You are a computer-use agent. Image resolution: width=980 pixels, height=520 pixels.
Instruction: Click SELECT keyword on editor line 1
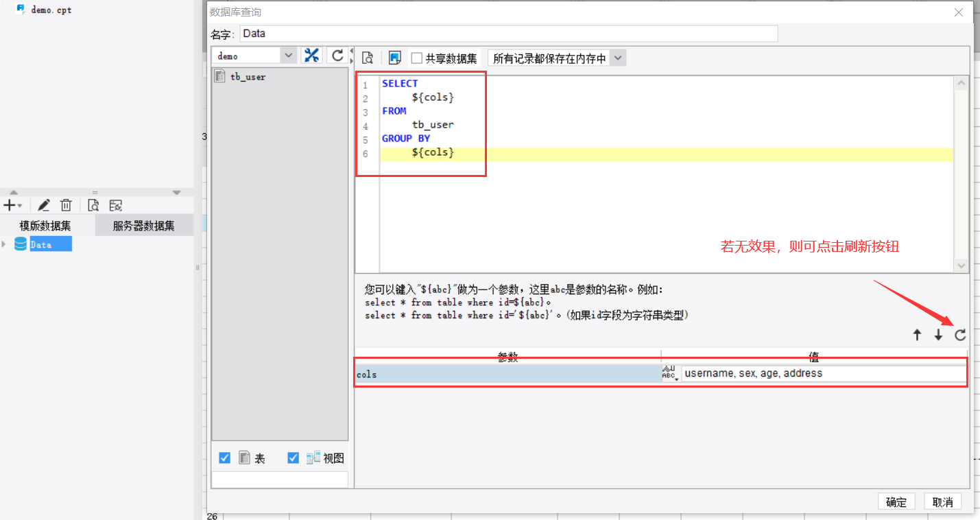pyautogui.click(x=400, y=84)
